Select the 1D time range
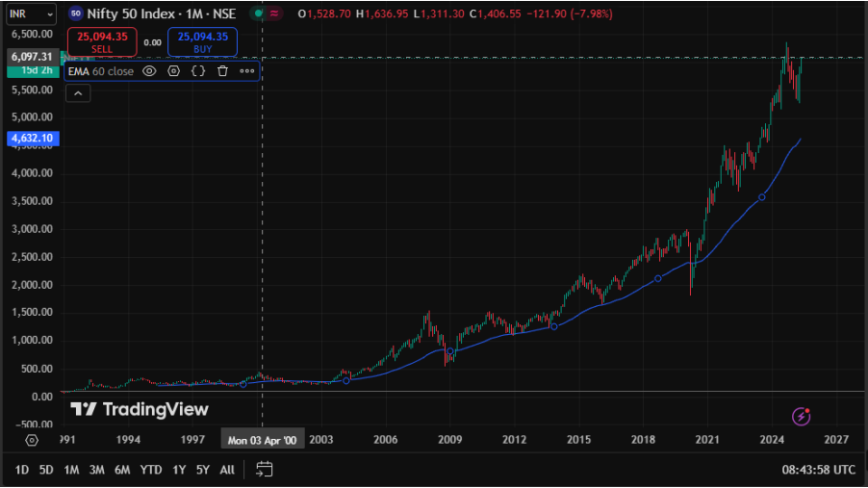Screen dimensions: 868x488 [x=20, y=470]
